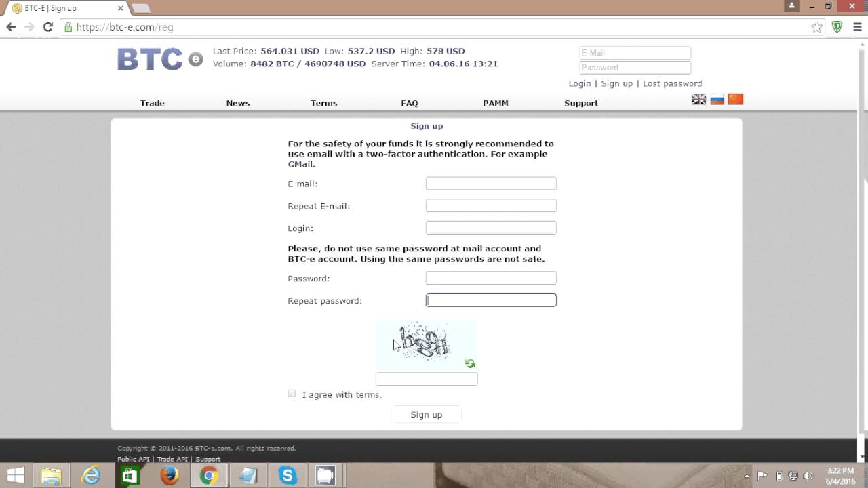868x488 pixels.
Task: Switch to Chrome in taskbar
Action: point(209,476)
